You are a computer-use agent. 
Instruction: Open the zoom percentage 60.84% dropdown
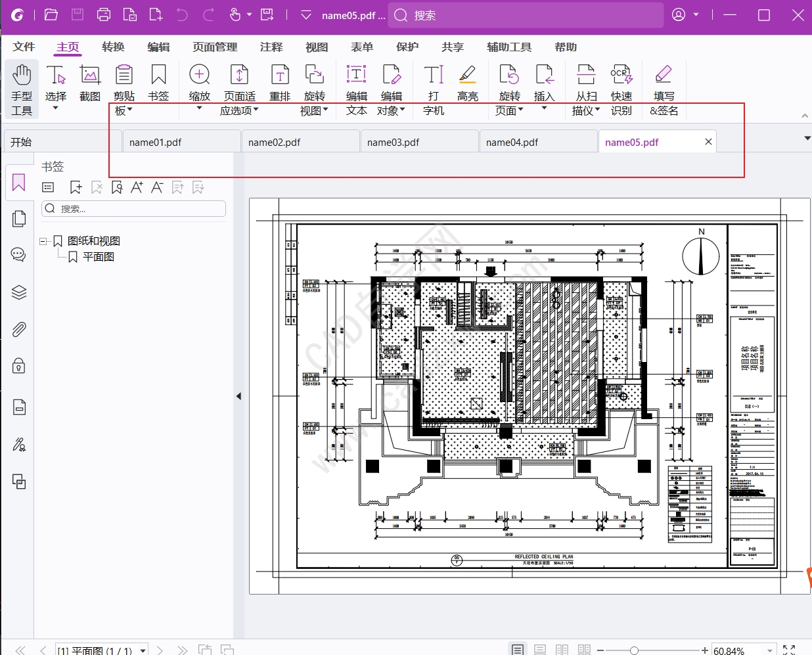click(x=770, y=650)
